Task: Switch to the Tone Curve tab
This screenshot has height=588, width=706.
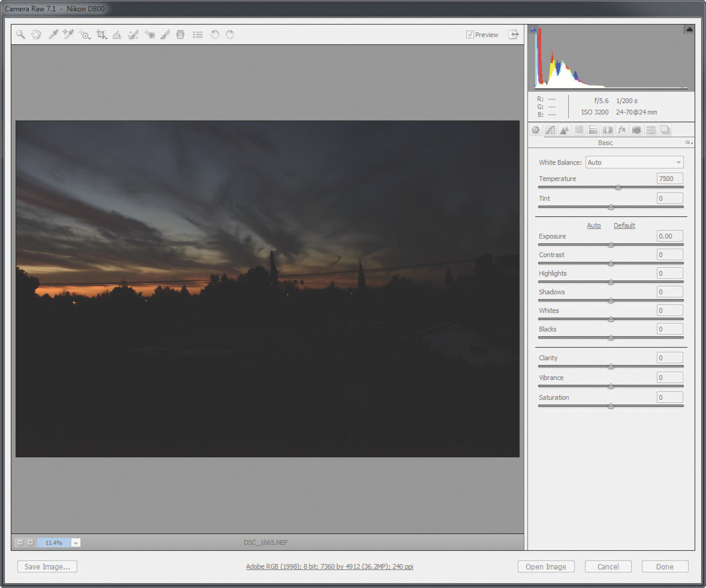Action: click(x=550, y=130)
